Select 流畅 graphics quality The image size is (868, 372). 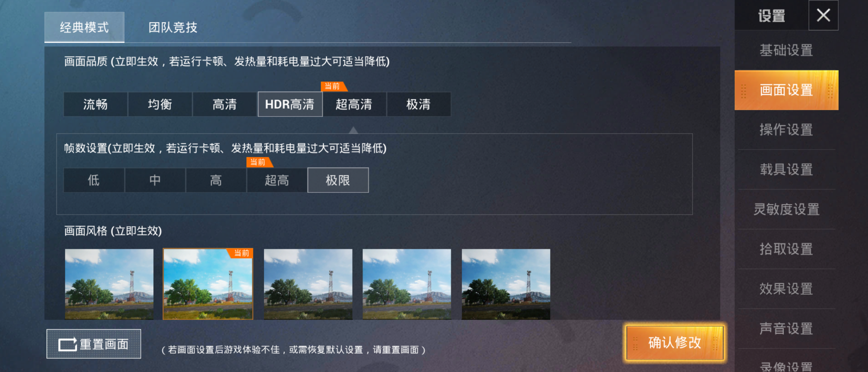(95, 104)
